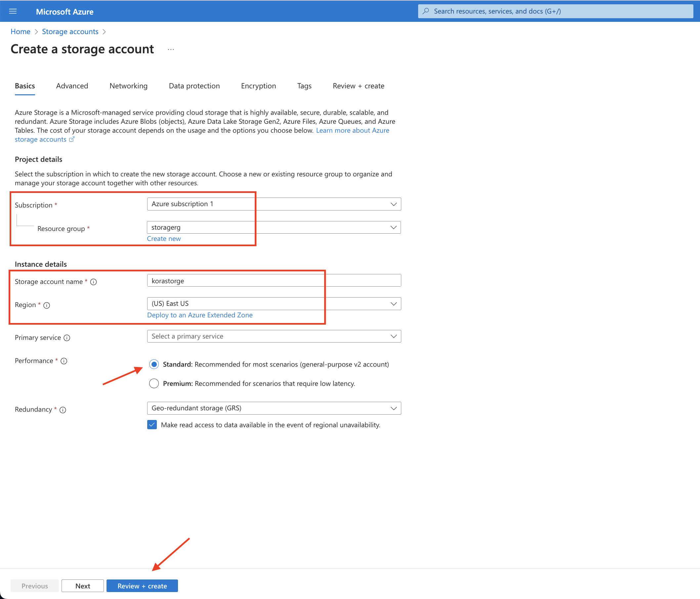The width and height of the screenshot is (700, 599).
Task: Click Create new resource group link
Action: click(x=164, y=239)
